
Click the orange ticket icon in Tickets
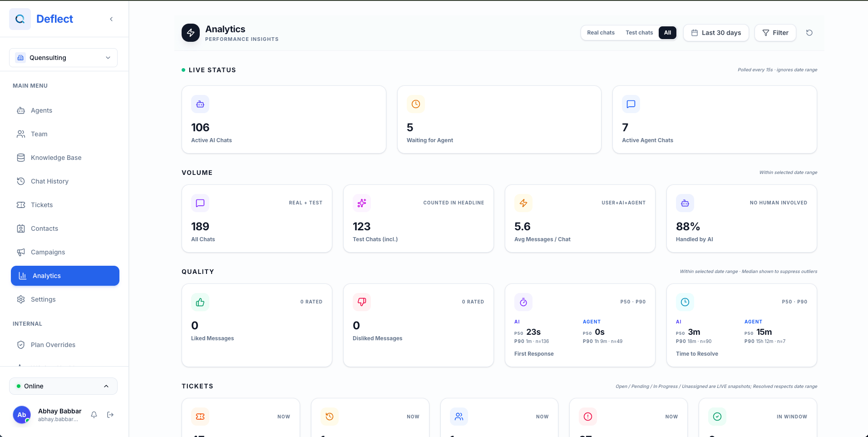pos(200,417)
